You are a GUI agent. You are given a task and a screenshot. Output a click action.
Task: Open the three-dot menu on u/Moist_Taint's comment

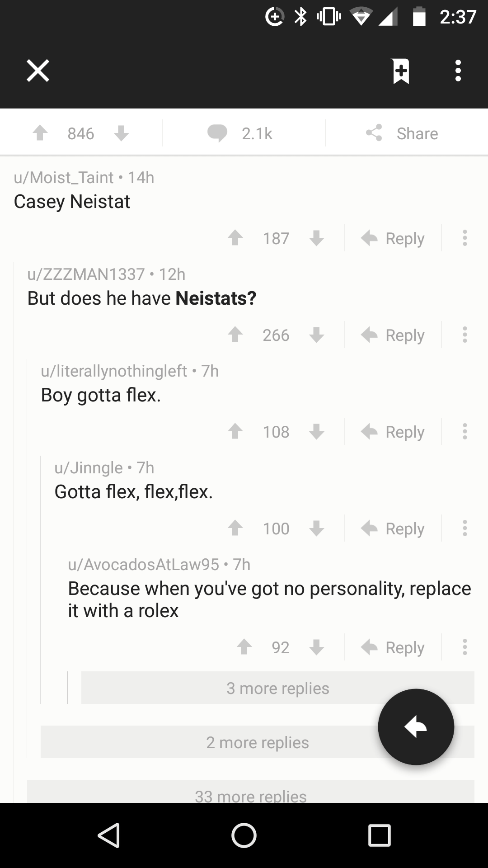465,238
